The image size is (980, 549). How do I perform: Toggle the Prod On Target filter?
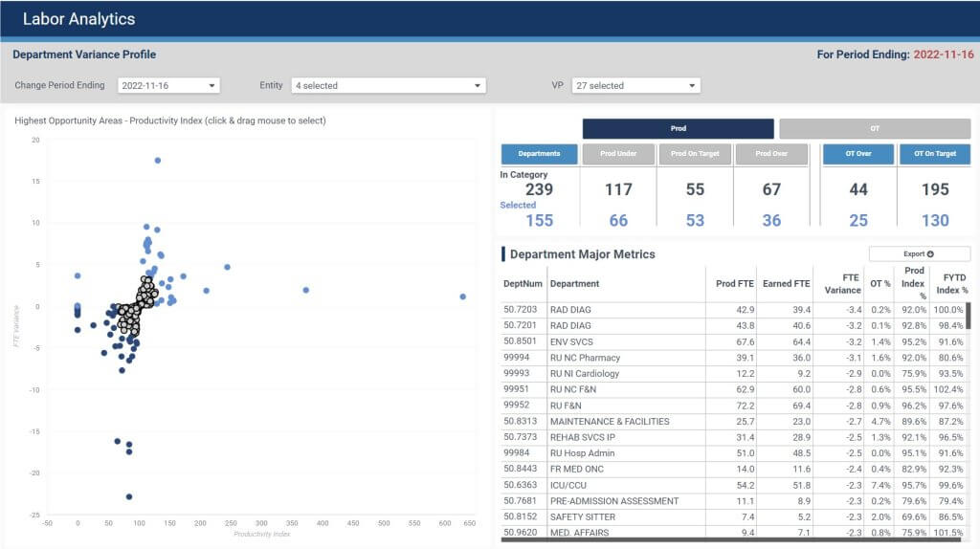(x=695, y=154)
